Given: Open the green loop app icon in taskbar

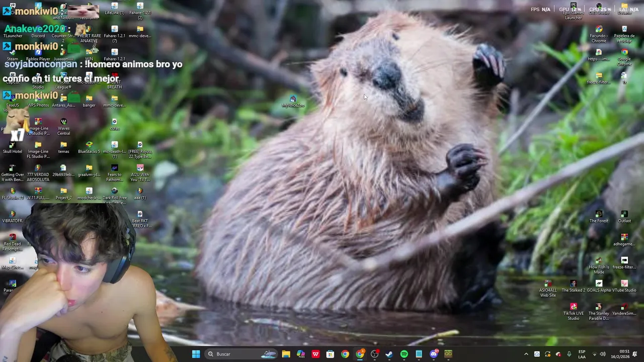Looking at the screenshot, I should click(448, 354).
